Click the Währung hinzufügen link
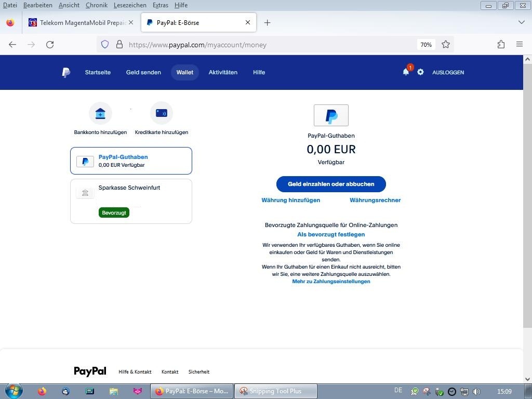Screen dimensions: 532x399 (291, 200)
